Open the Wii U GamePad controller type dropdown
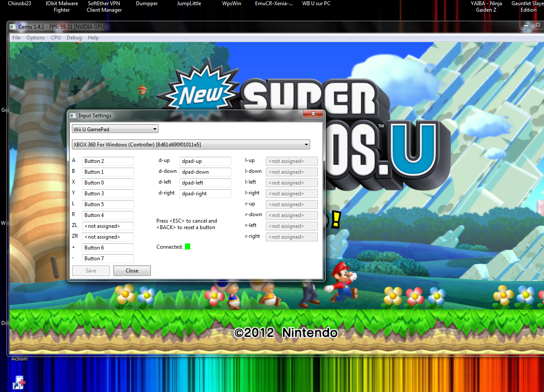 (x=115, y=129)
